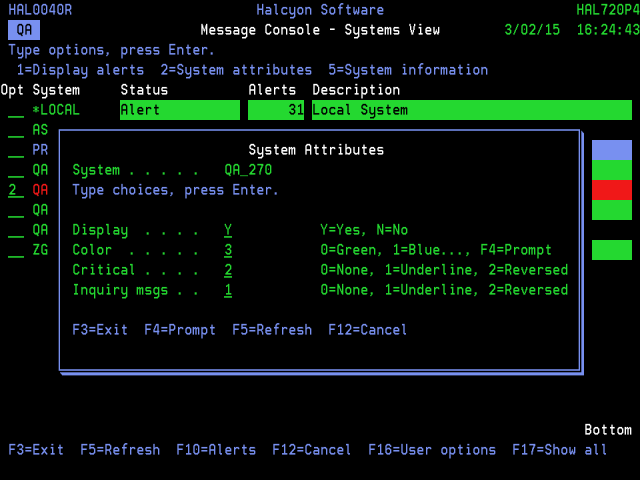Click the option field containing 2 on red QA row
640x480 pixels.
click(x=16, y=190)
